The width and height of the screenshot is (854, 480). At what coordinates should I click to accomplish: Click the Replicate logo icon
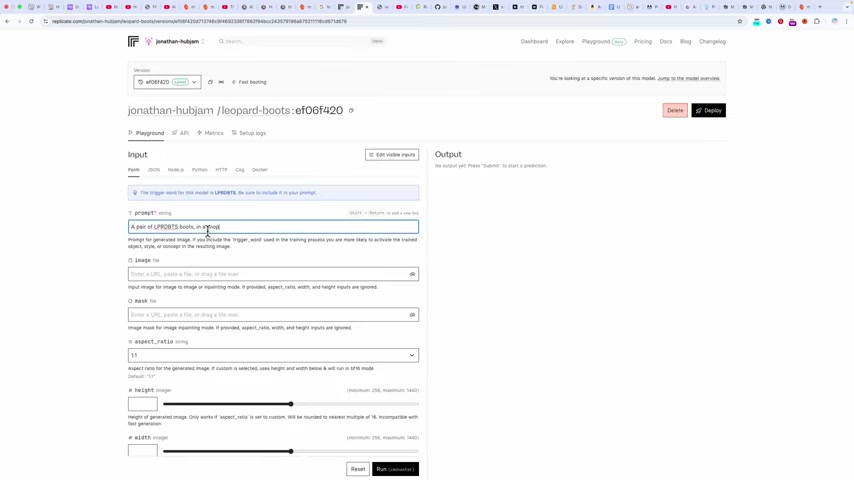[x=133, y=41]
